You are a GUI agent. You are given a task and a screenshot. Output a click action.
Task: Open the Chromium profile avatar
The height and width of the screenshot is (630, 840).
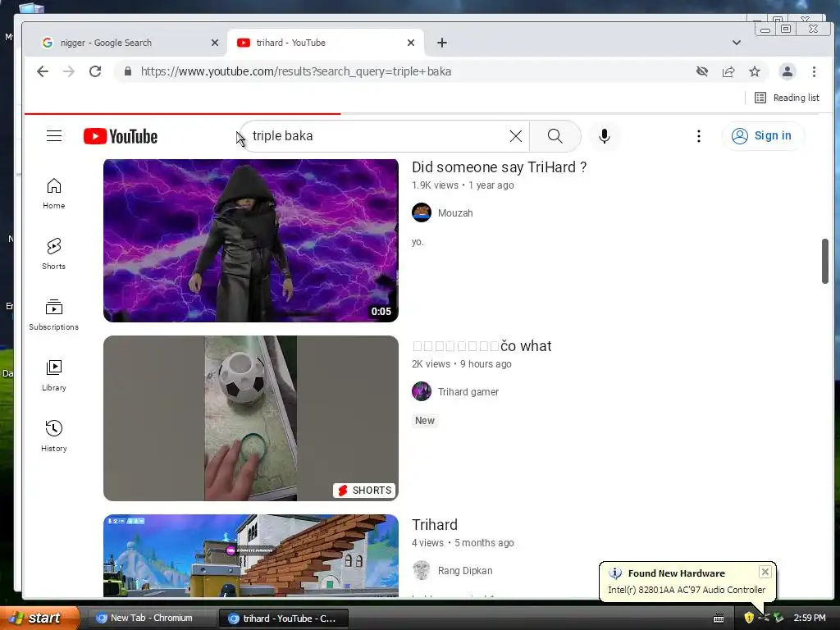tap(787, 71)
